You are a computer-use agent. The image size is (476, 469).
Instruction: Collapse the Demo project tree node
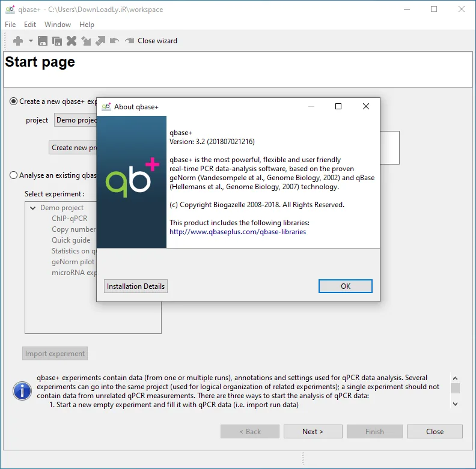[33, 208]
